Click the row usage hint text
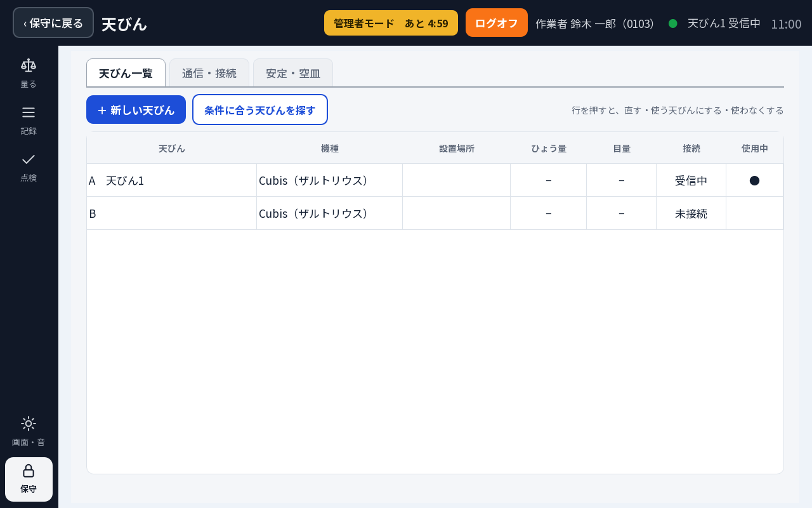This screenshot has height=508, width=812. [x=678, y=110]
